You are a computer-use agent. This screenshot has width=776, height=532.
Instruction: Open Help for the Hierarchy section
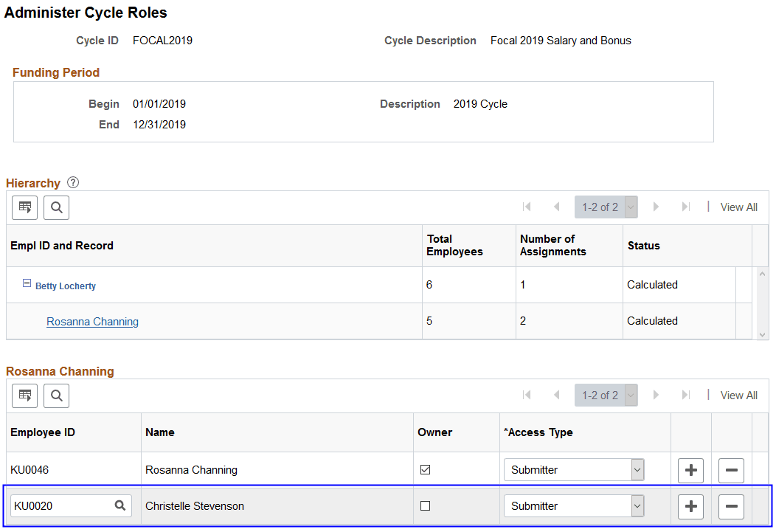pos(72,182)
